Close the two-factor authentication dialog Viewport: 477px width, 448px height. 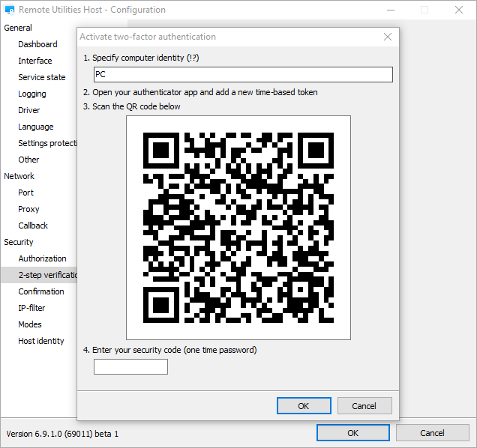coord(388,37)
